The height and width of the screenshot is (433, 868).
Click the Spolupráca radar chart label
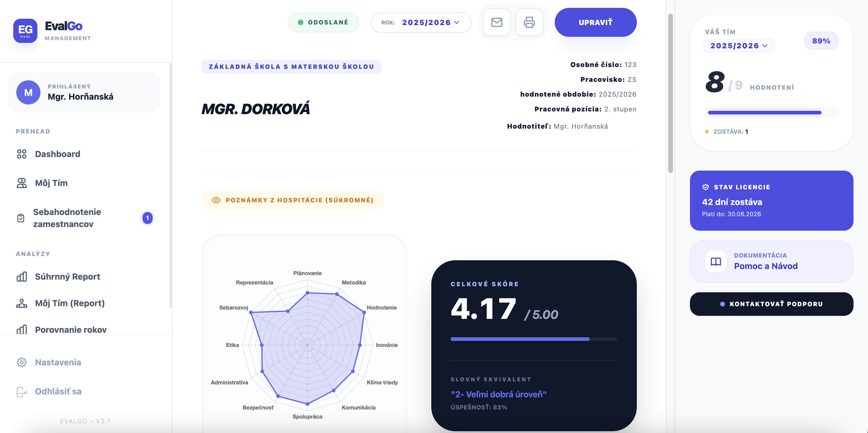tap(307, 416)
